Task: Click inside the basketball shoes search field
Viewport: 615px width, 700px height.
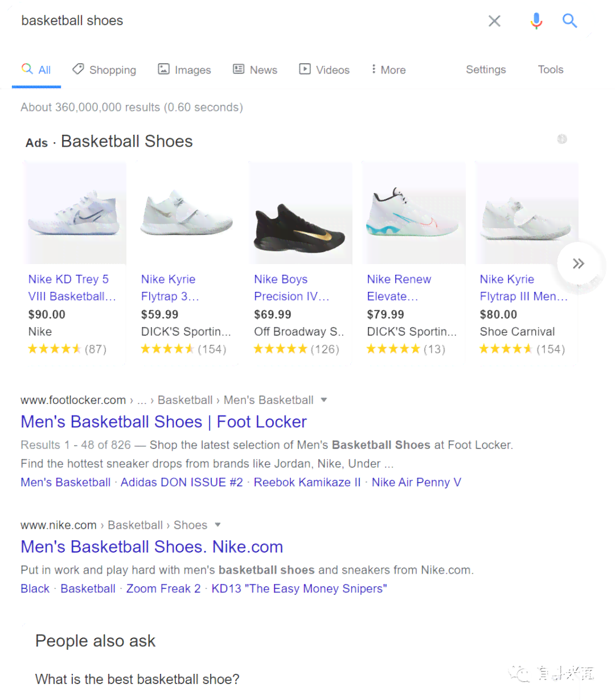Action: [x=245, y=21]
